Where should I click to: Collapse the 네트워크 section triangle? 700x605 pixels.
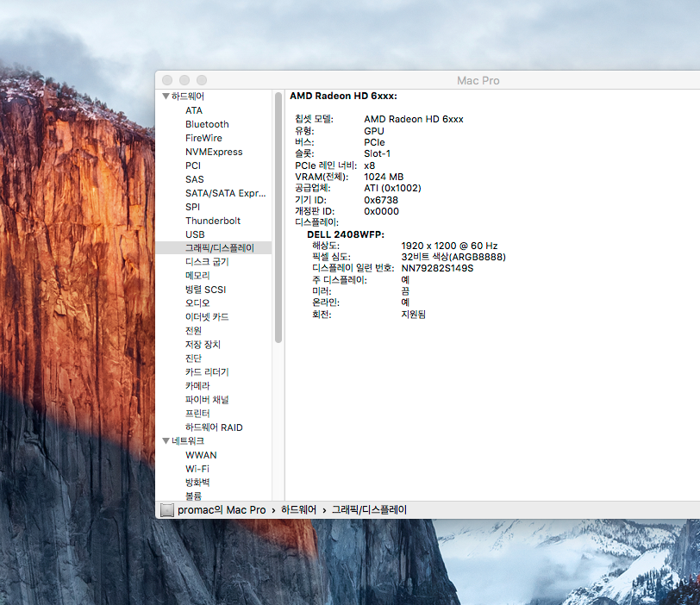coord(166,441)
